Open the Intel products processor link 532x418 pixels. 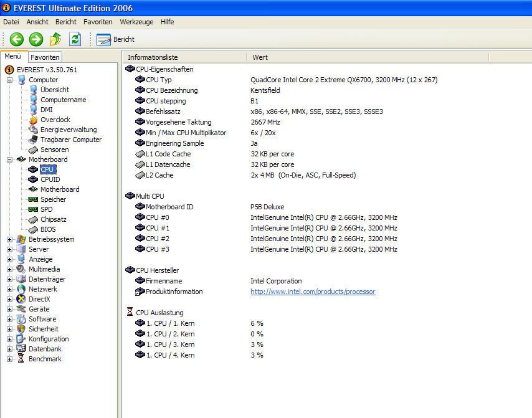tap(313, 292)
